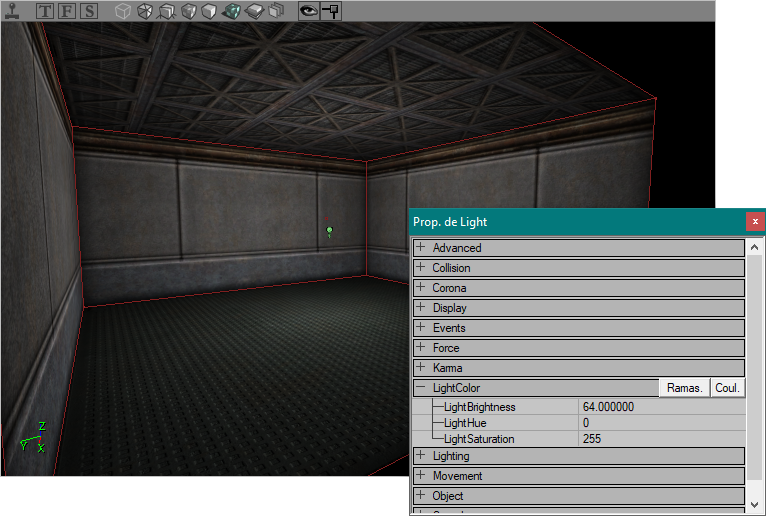Screen dimensions: 766x516
Task: Toggle the lock/pin button beside the eye
Action: pos(331,12)
